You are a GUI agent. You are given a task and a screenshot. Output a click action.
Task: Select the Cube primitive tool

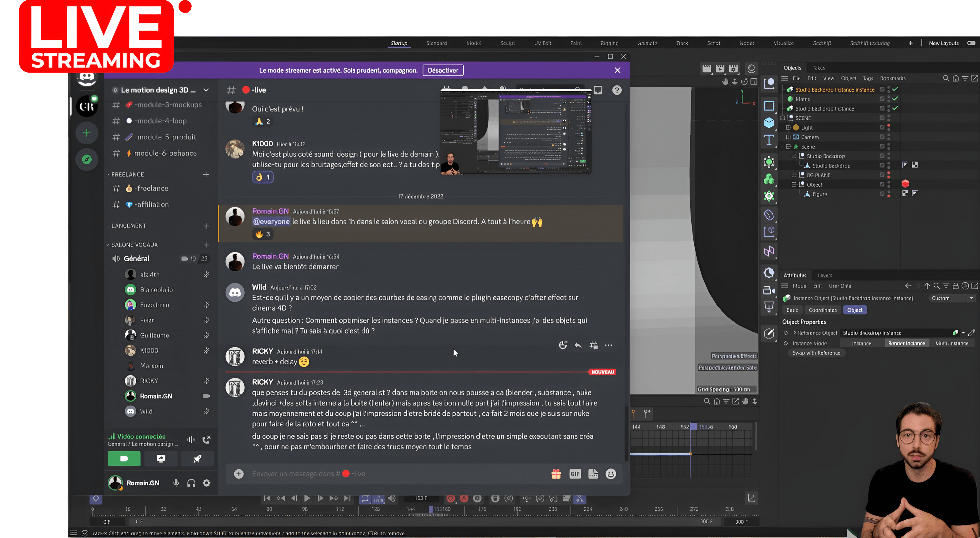click(x=769, y=122)
